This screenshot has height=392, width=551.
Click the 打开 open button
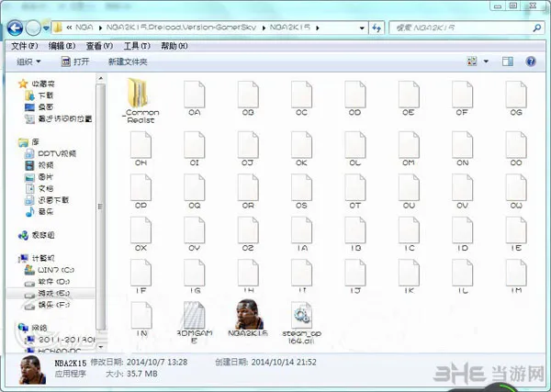75,62
